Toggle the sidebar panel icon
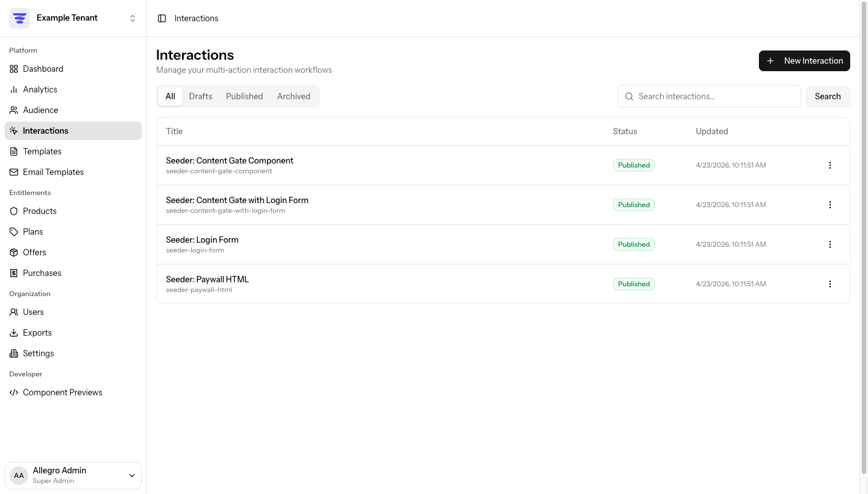Viewport: 868px width, 494px height. pos(162,18)
